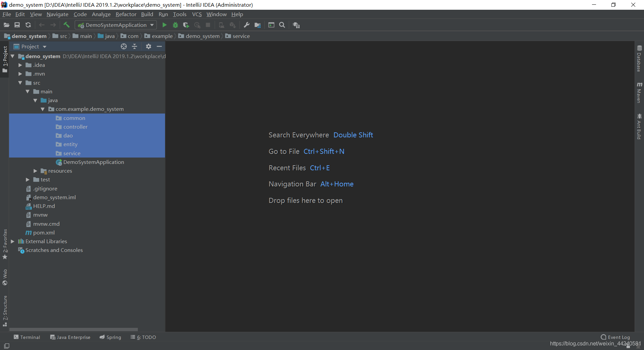Open the Ant Build tool window
The height and width of the screenshot is (350, 644).
(639, 126)
